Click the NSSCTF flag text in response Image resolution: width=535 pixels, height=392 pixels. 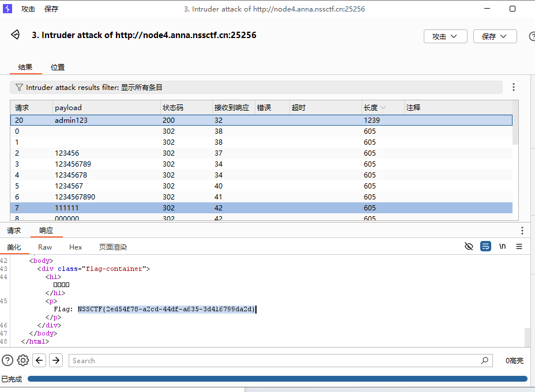coord(166,309)
